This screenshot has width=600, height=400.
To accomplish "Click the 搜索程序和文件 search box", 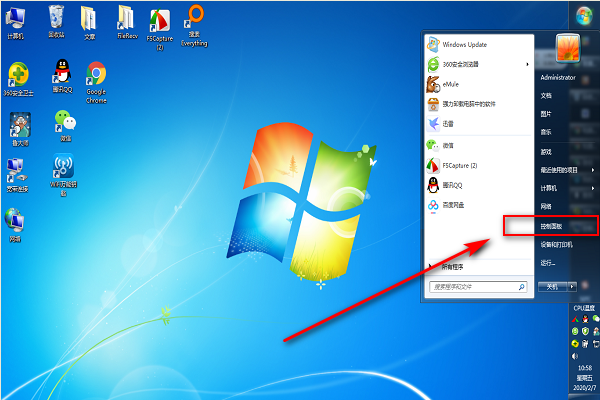I will (x=478, y=287).
